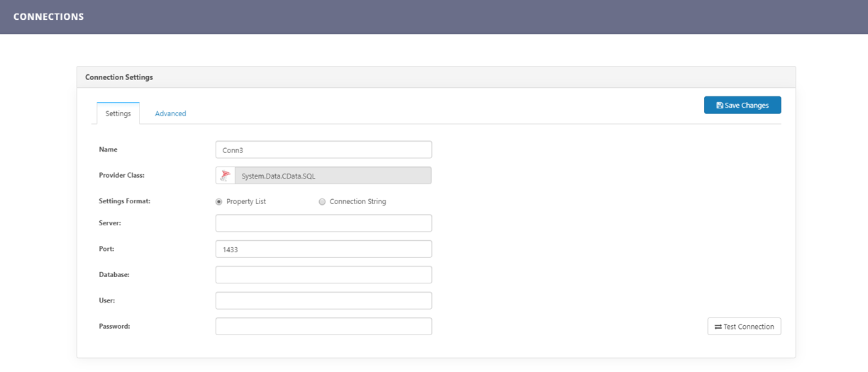Image resolution: width=868 pixels, height=372 pixels.
Task: Click the Settings Format label
Action: pos(124,201)
